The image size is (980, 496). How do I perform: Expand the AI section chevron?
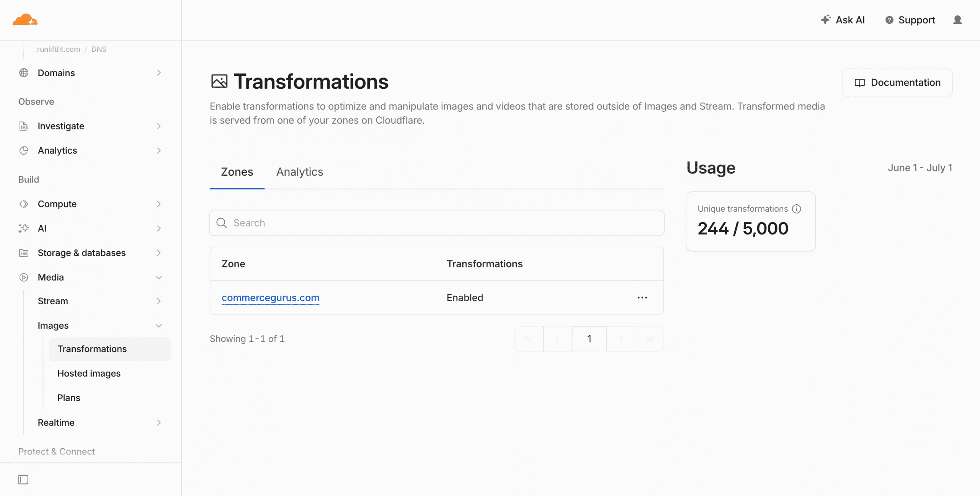(x=159, y=228)
